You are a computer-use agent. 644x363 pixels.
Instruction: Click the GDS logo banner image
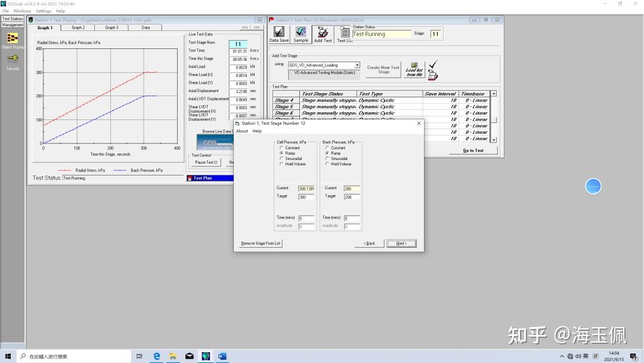(x=215, y=143)
